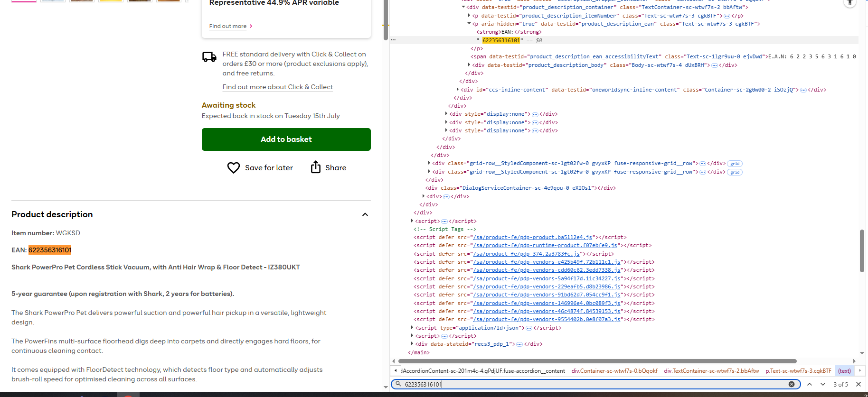Viewport: 868px width, 397px height.
Task: Select the Script Tags comment node
Action: click(x=445, y=229)
